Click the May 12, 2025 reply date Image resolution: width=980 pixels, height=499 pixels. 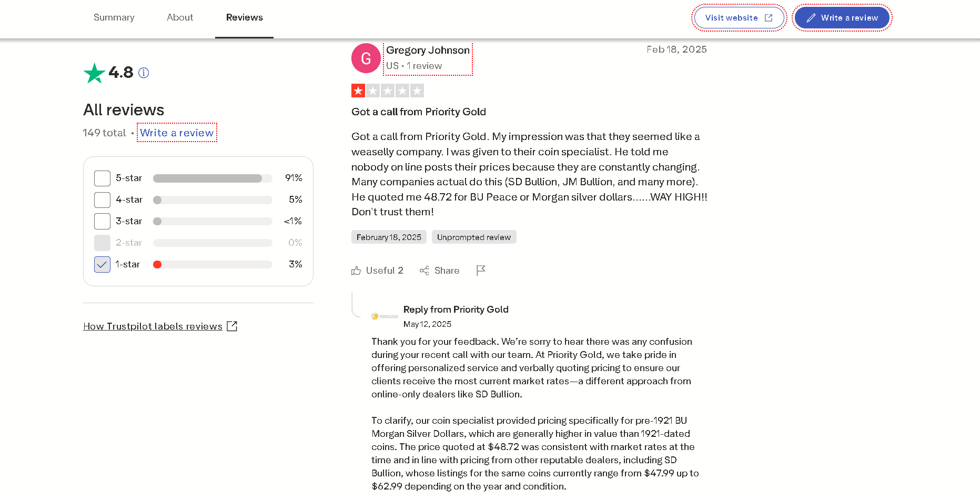427,324
